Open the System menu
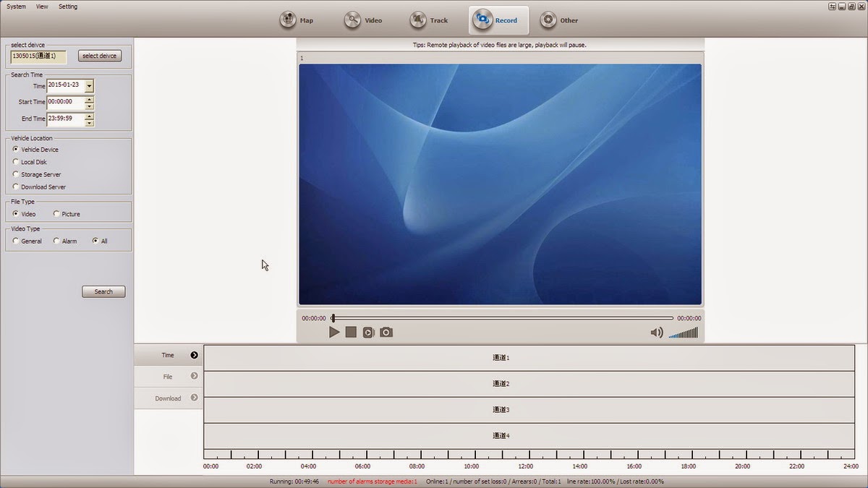This screenshot has height=488, width=868. pos(16,7)
